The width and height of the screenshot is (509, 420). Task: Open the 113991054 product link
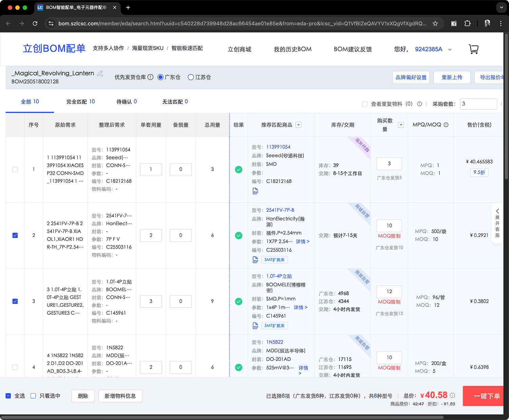pyautogui.click(x=278, y=147)
